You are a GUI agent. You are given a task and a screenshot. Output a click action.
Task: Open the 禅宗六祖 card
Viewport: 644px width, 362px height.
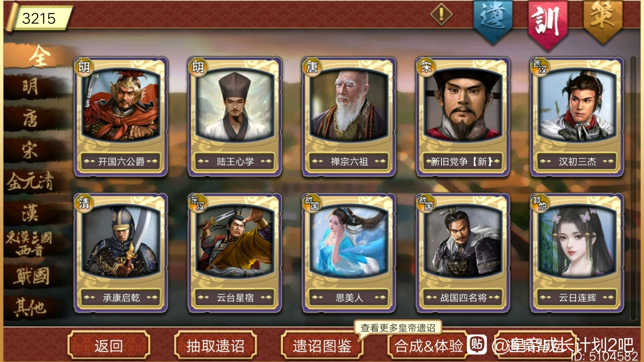click(x=349, y=116)
